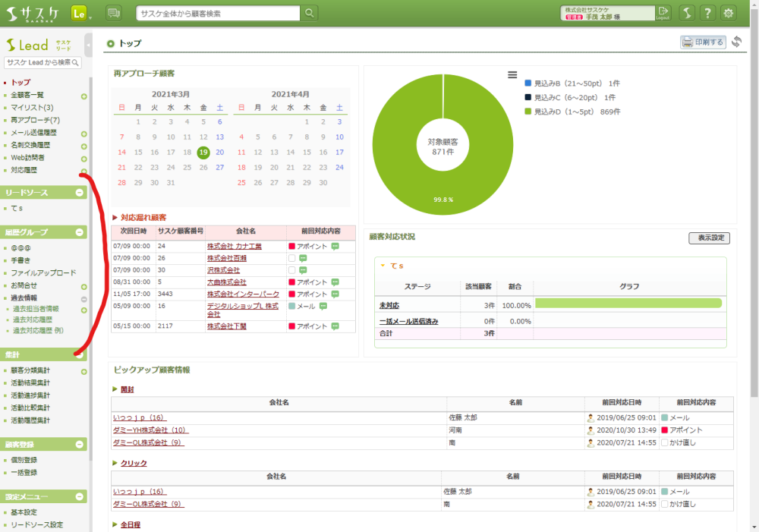Click the Logout icon

(663, 13)
